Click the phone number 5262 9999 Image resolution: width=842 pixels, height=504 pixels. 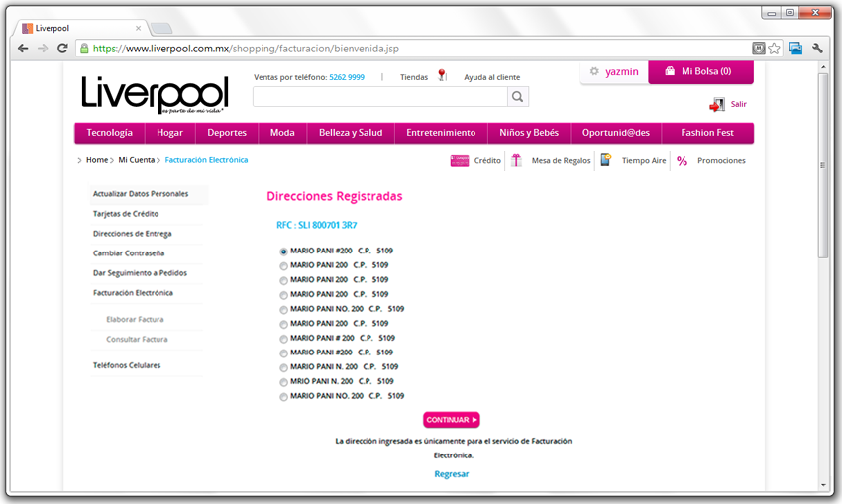pyautogui.click(x=347, y=77)
